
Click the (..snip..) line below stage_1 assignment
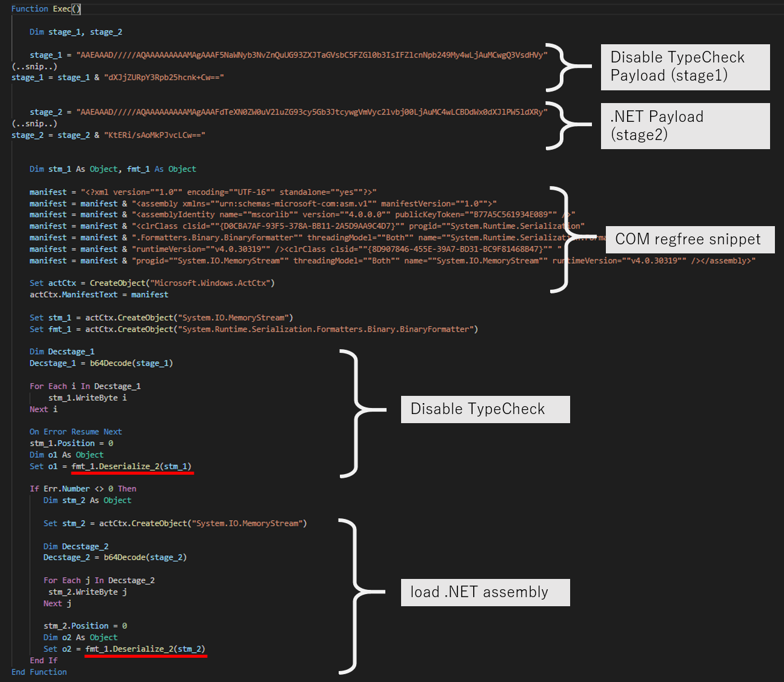pos(35,67)
